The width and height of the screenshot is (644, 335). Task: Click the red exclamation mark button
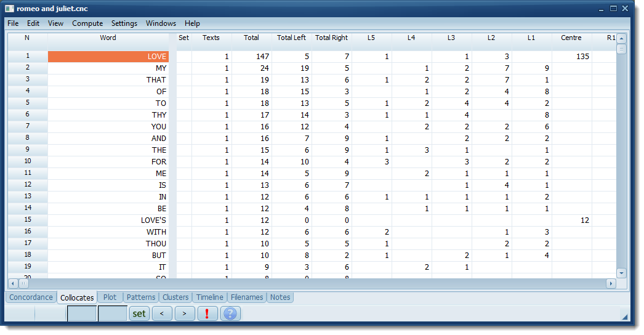pyautogui.click(x=207, y=313)
